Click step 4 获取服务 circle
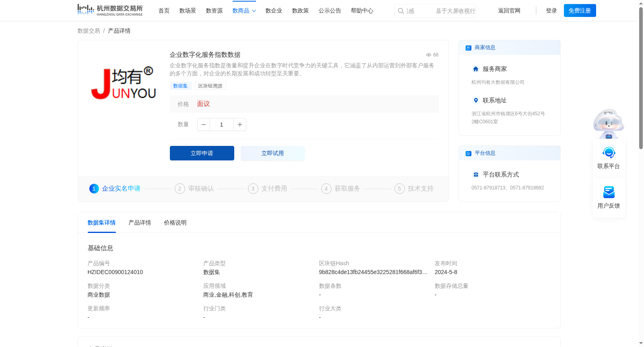Screen dimensions: 644x347 326,189
